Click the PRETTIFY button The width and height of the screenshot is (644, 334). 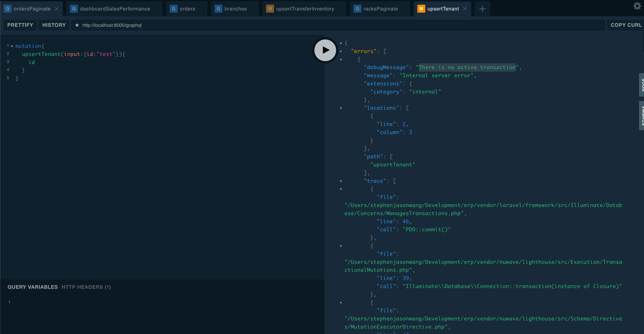tap(20, 25)
